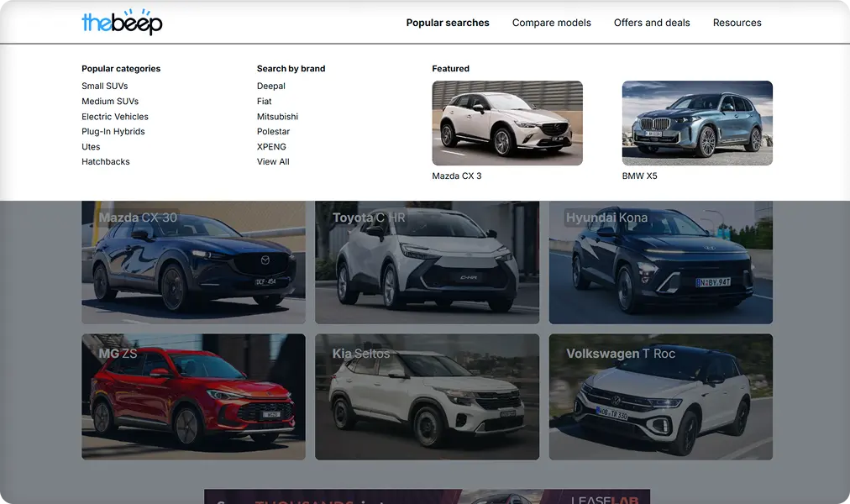Choose the Utes category link

pos(91,146)
